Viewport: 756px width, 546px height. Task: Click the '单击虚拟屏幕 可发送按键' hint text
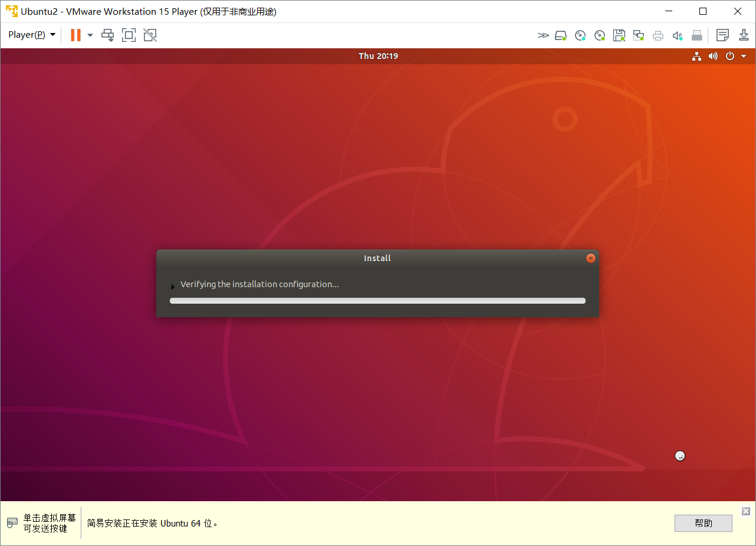click(50, 523)
